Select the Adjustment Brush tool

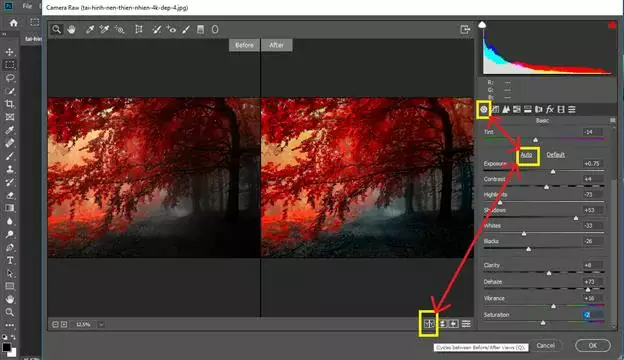[186, 29]
